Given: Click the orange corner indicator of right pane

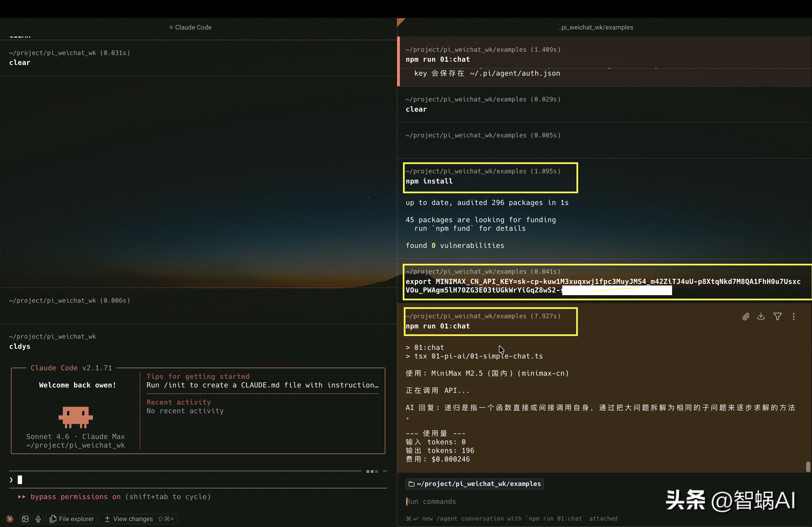Looking at the screenshot, I should point(400,21).
